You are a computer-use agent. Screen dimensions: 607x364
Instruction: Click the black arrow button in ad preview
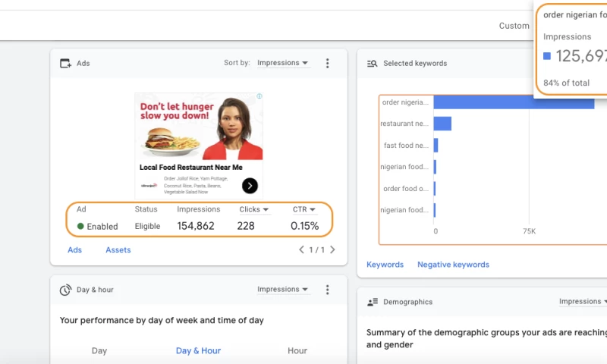(250, 186)
